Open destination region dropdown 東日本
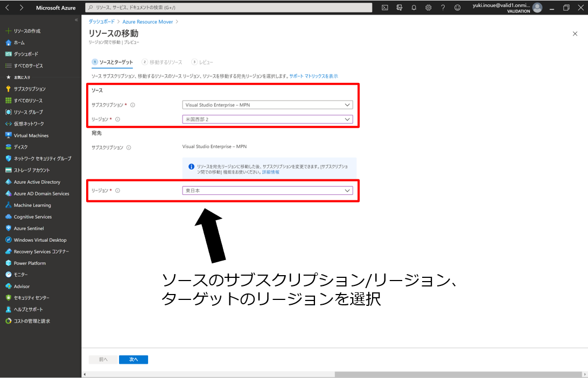588x378 pixels. pyautogui.click(x=268, y=191)
